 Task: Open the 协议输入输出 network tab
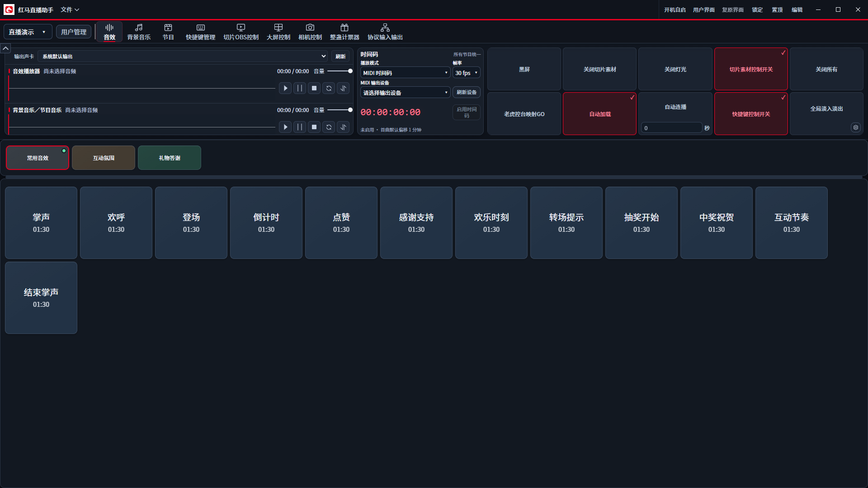(x=385, y=32)
